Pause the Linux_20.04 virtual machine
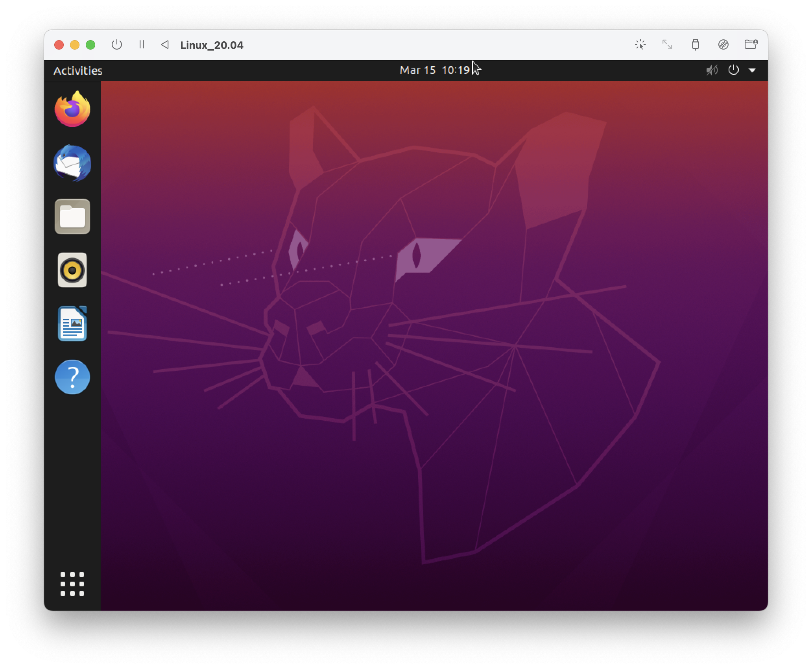812x669 pixels. [142, 45]
